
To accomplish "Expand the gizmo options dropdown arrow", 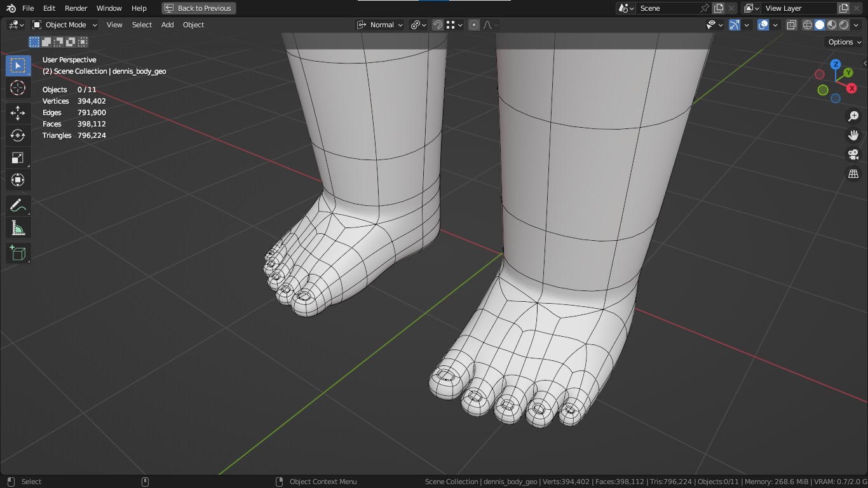I will pyautogui.click(x=747, y=25).
